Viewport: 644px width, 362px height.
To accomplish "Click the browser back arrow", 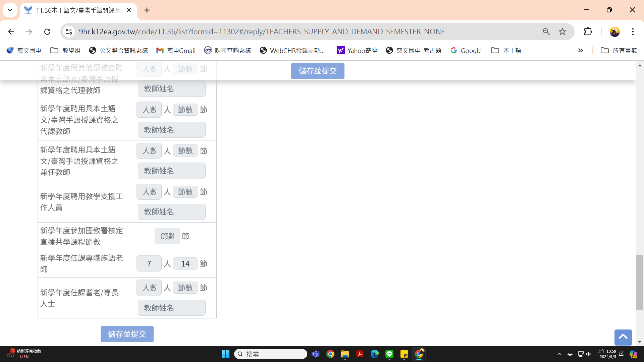I will [11, 32].
